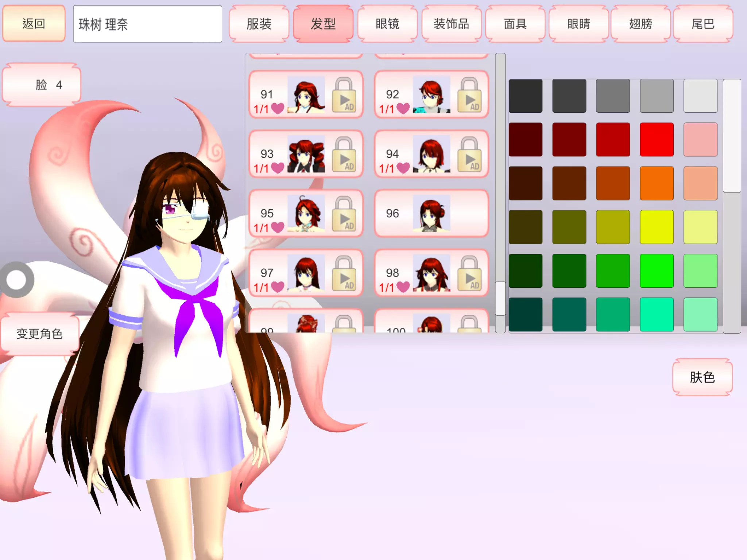Tap the pink heart on hairstyle 97

[278, 287]
